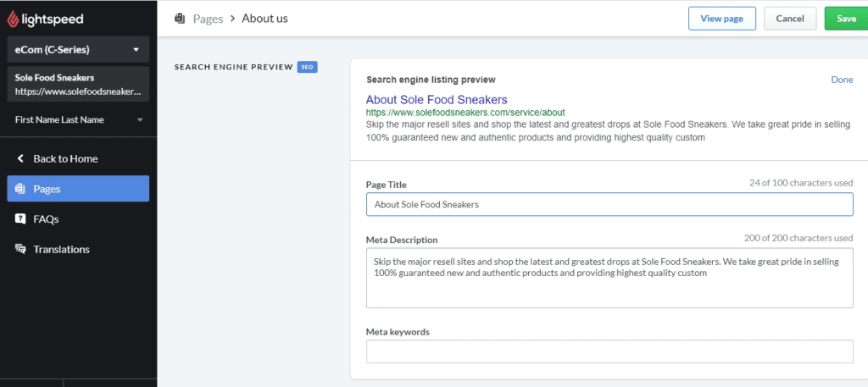Image resolution: width=868 pixels, height=387 pixels.
Task: Click the Lightspeed flame logo icon
Action: tap(13, 19)
